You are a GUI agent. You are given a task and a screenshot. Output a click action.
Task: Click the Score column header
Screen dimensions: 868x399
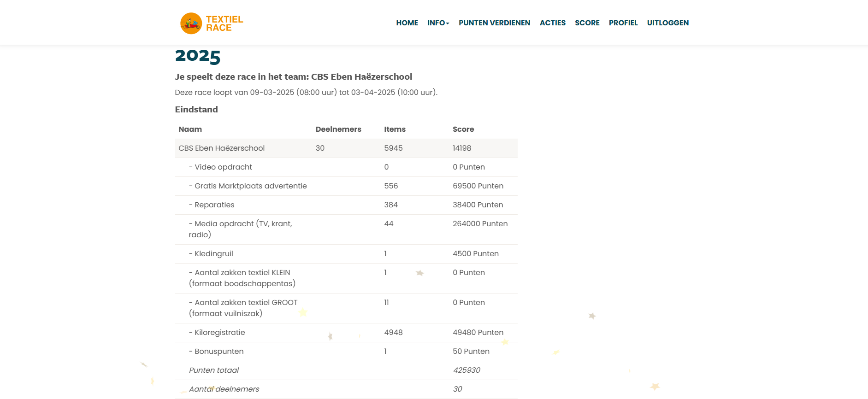(463, 129)
